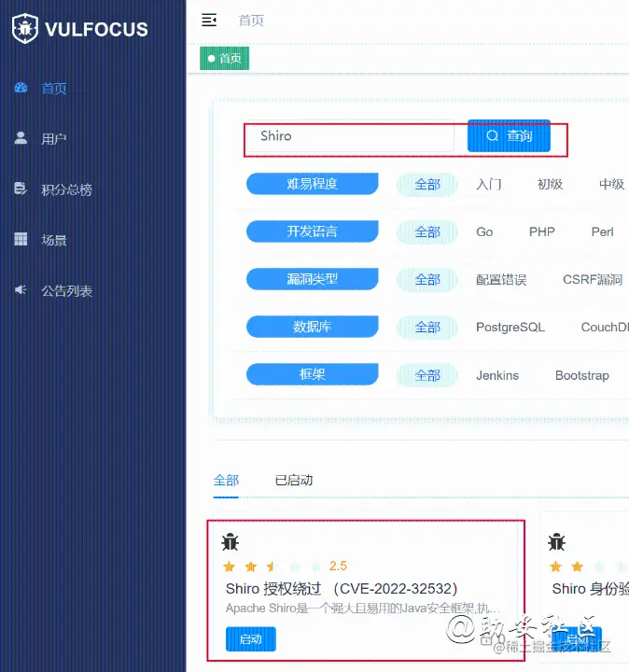Click second star on Shiro 身份验 card

[577, 567]
